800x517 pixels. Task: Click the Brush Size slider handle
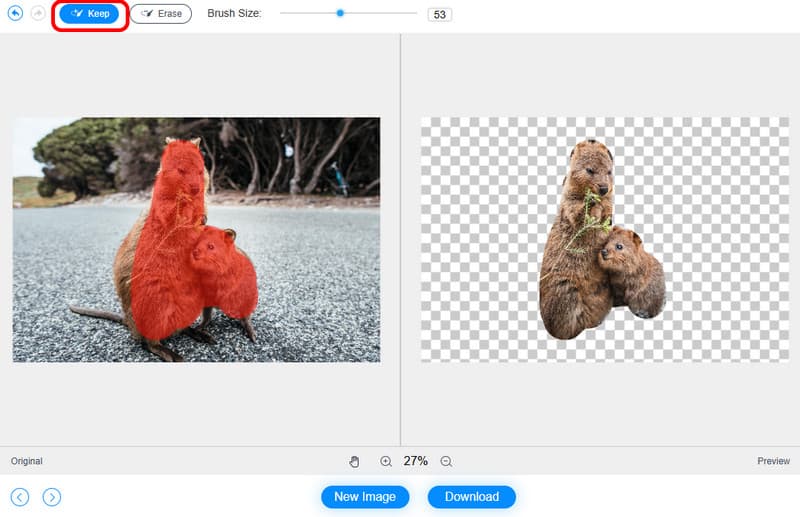tap(340, 13)
